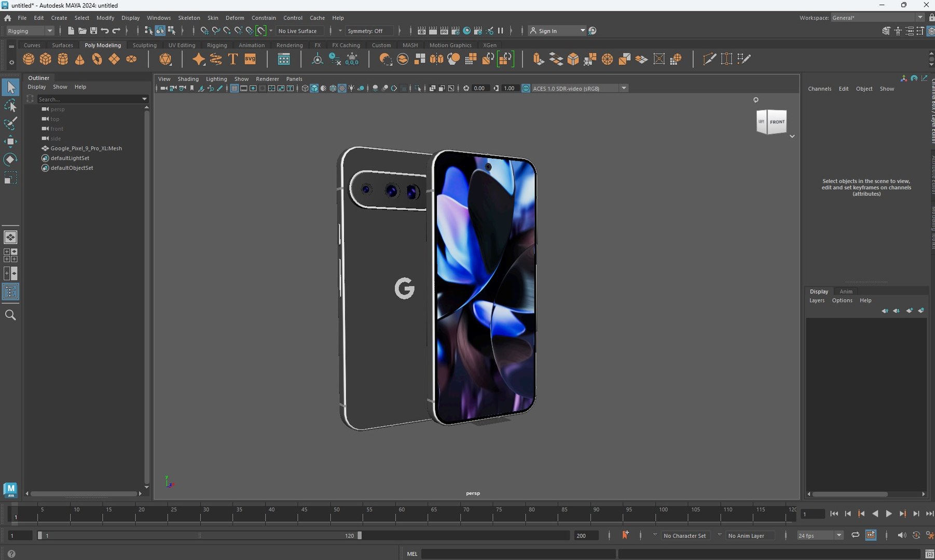The height and width of the screenshot is (560, 935).
Task: Click the Save scene icon
Action: [93, 31]
